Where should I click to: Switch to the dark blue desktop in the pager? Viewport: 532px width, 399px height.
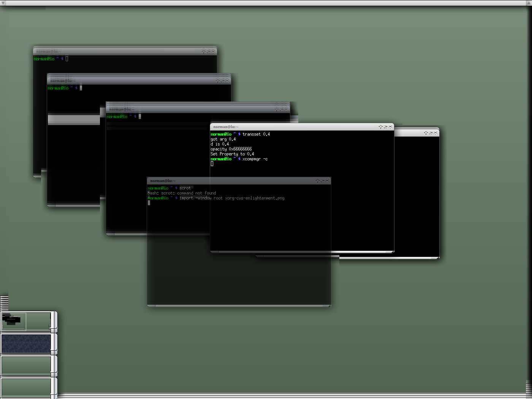point(26,343)
